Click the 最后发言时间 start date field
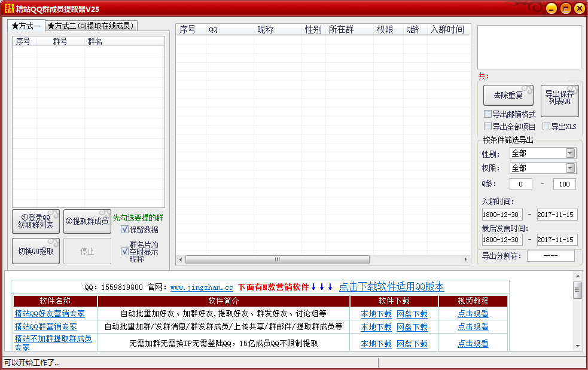 (502, 240)
